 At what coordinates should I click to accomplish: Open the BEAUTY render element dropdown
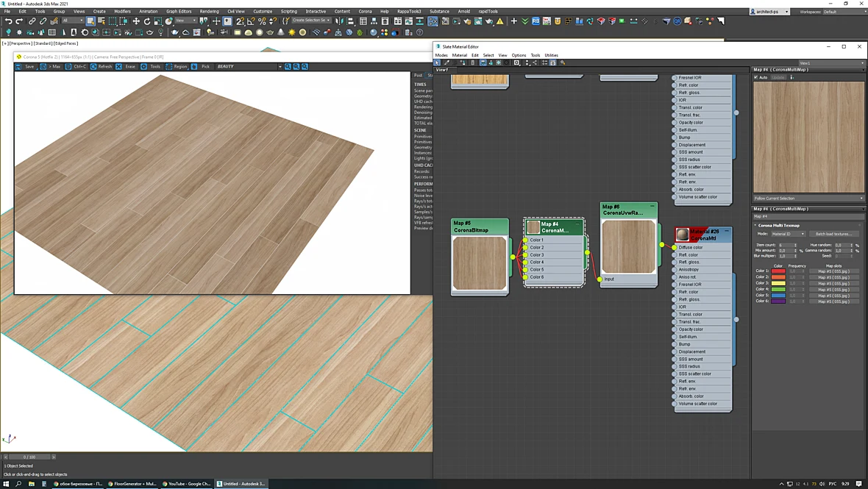[x=249, y=66]
